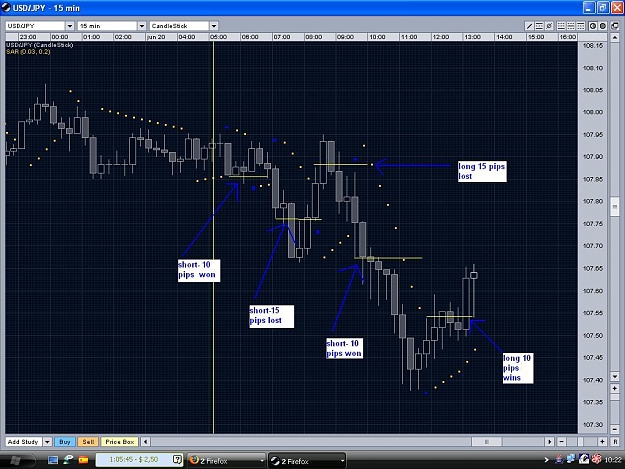Click the horizontal scrollbar thumb
This screenshot has width=625, height=469.
[x=487, y=442]
